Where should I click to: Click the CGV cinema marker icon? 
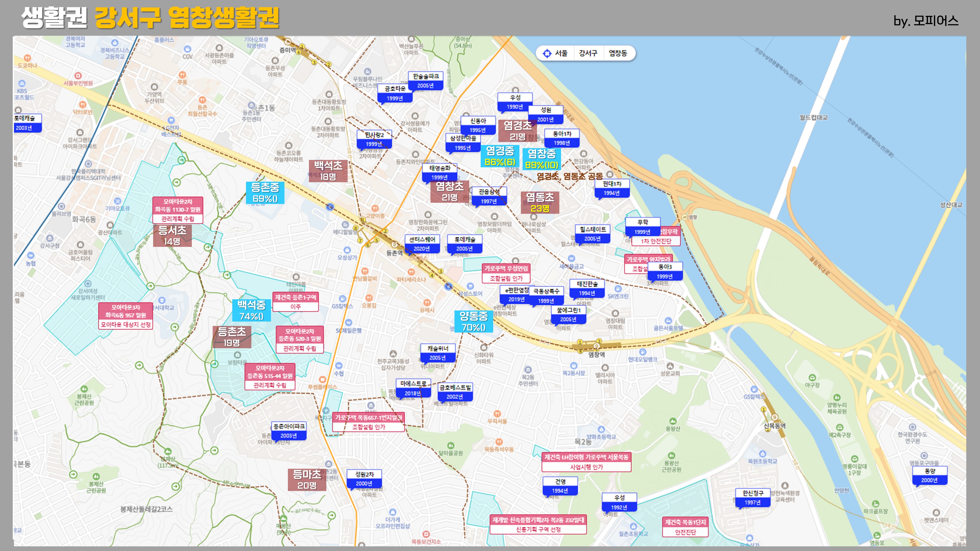tap(187, 49)
